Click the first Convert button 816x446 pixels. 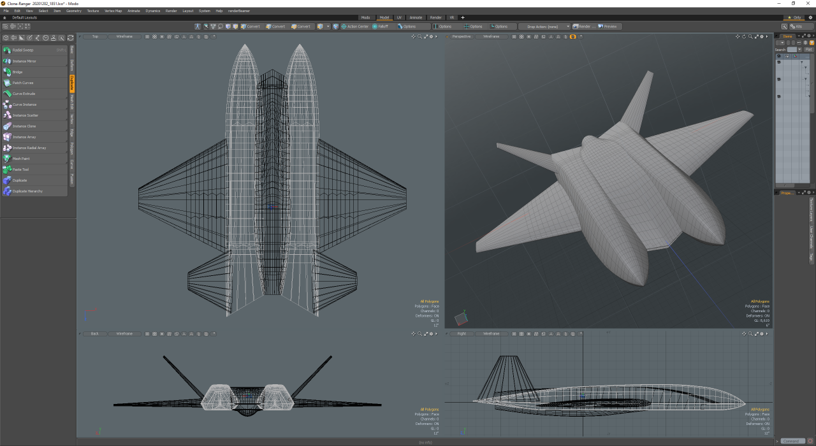pos(251,27)
